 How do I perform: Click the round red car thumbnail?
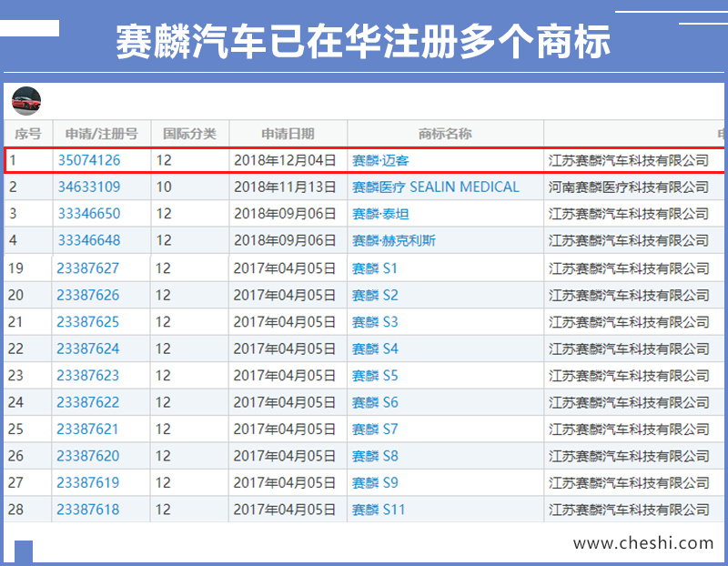(26, 101)
